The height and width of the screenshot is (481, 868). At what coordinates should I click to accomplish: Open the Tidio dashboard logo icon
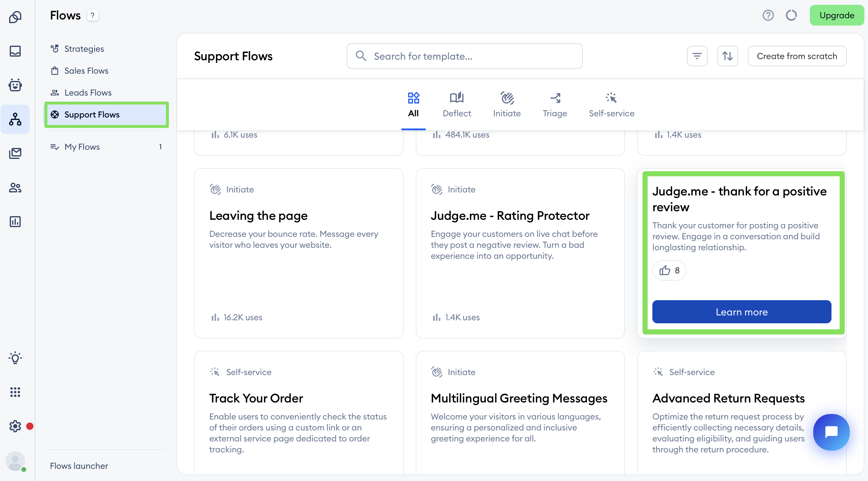15,17
